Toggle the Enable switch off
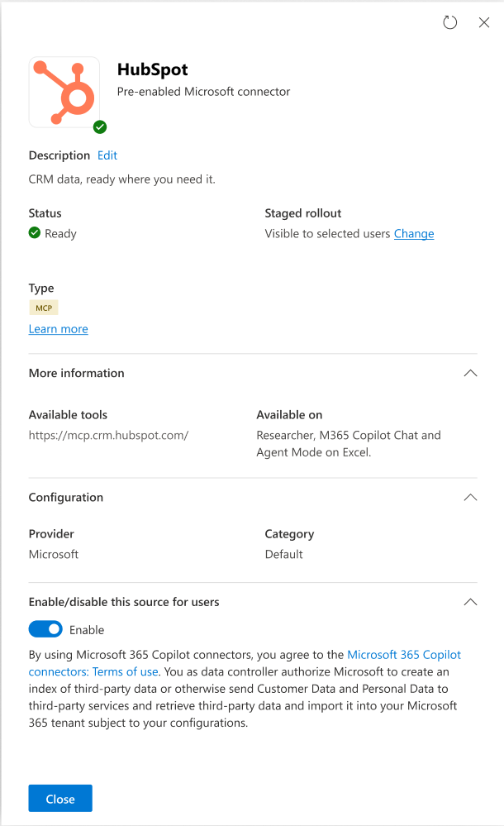The image size is (504, 826). pyautogui.click(x=45, y=629)
